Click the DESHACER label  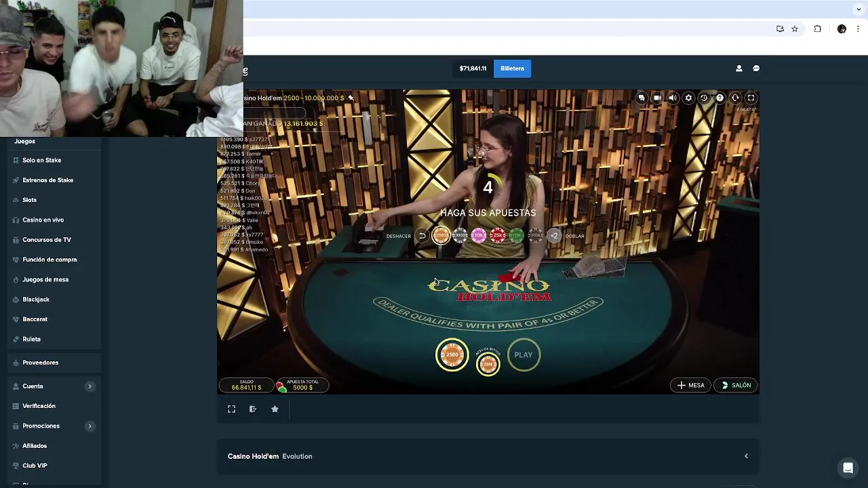(x=399, y=236)
